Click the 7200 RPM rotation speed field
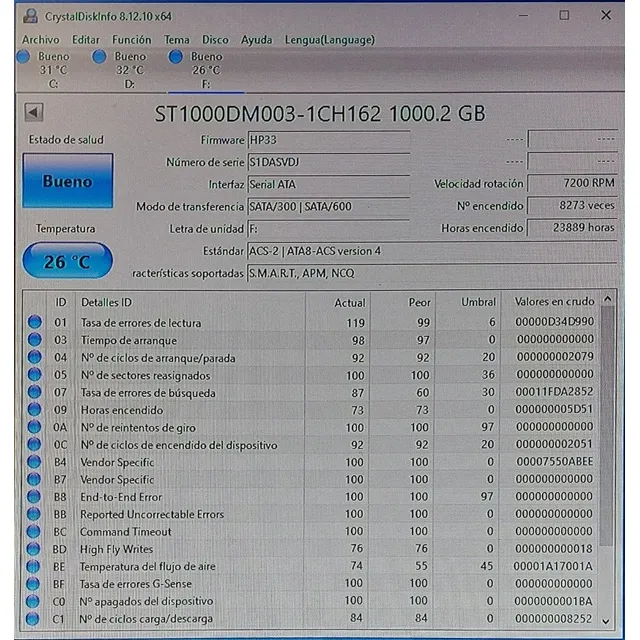This screenshot has height=640, width=640. (x=572, y=183)
